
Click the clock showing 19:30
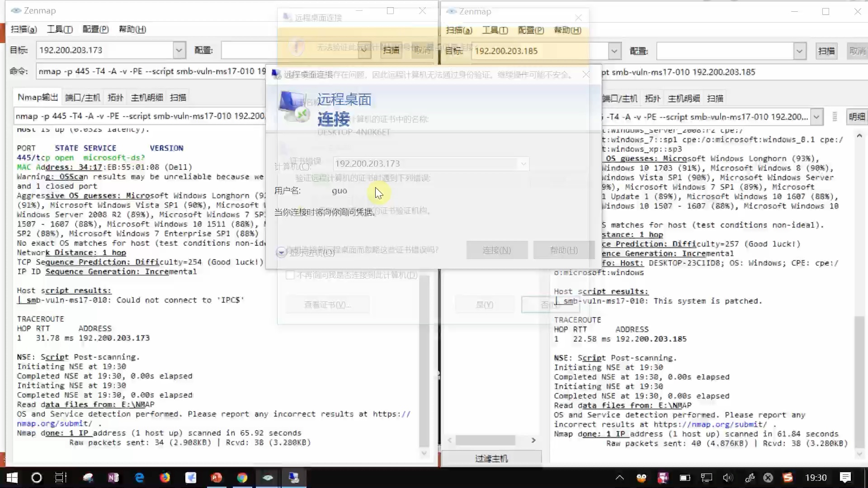[816, 478]
